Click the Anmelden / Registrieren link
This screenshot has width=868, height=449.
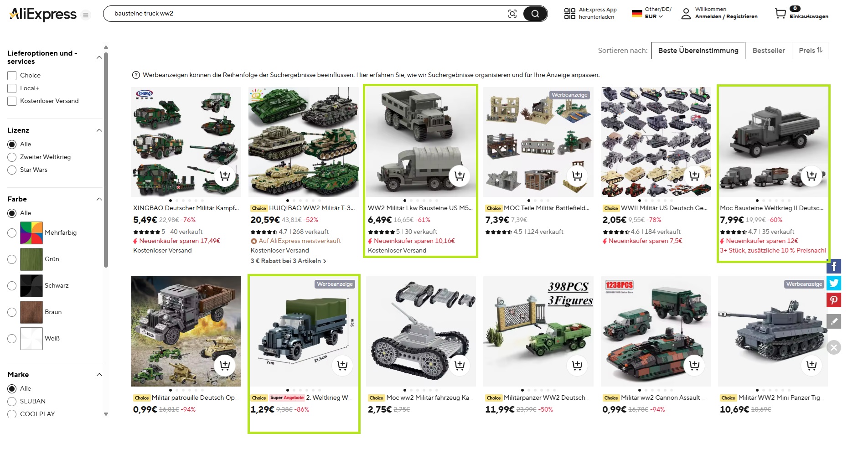pos(726,17)
